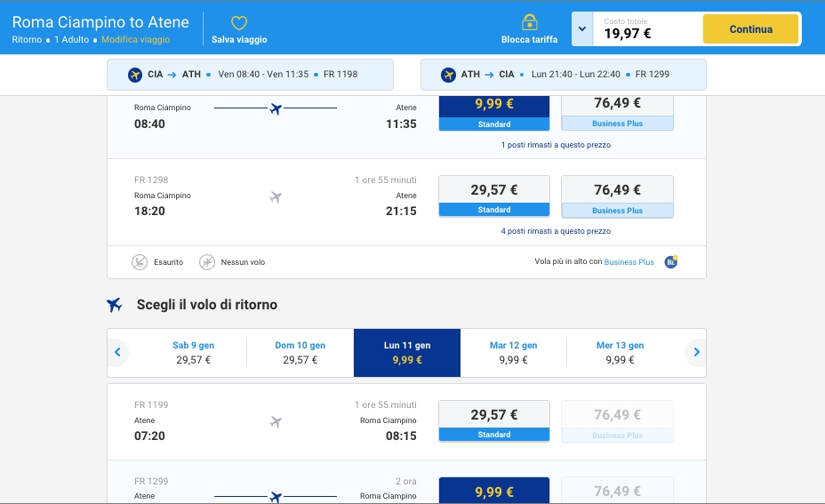Select 76,49 € Business Plus for FR 1298
Image resolution: width=825 pixels, height=504 pixels.
click(617, 196)
